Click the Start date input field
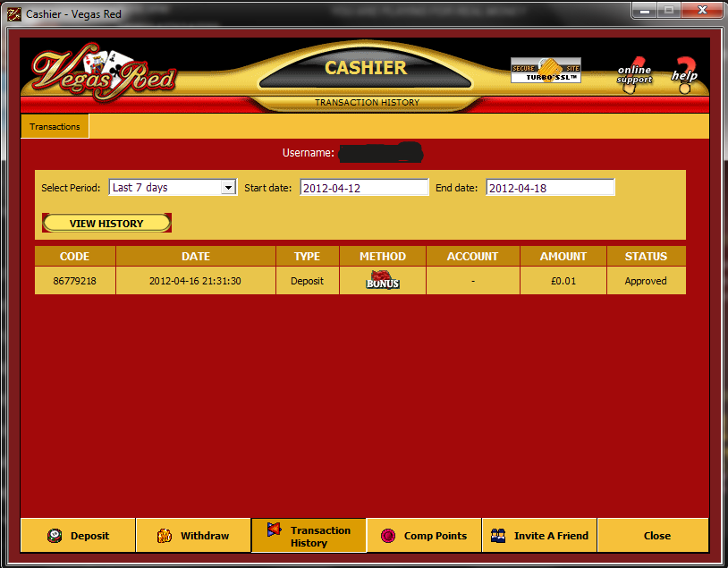 tap(364, 188)
